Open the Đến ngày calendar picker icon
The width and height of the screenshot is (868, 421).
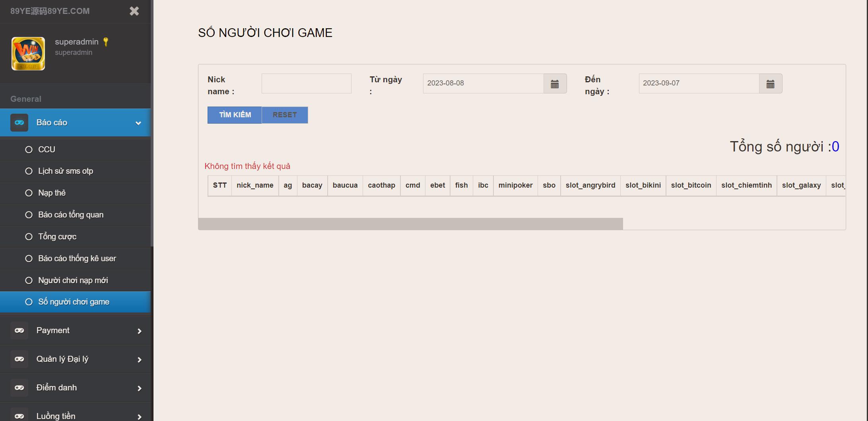click(x=770, y=84)
